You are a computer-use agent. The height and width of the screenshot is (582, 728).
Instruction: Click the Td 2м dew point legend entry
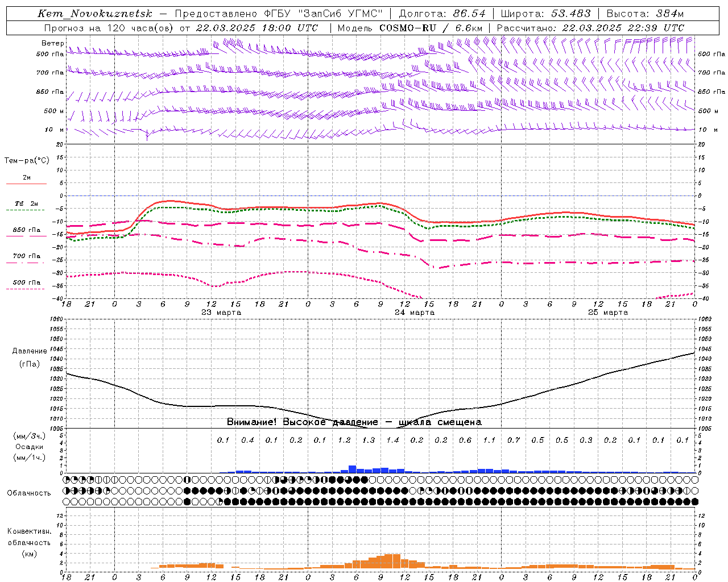27,203
